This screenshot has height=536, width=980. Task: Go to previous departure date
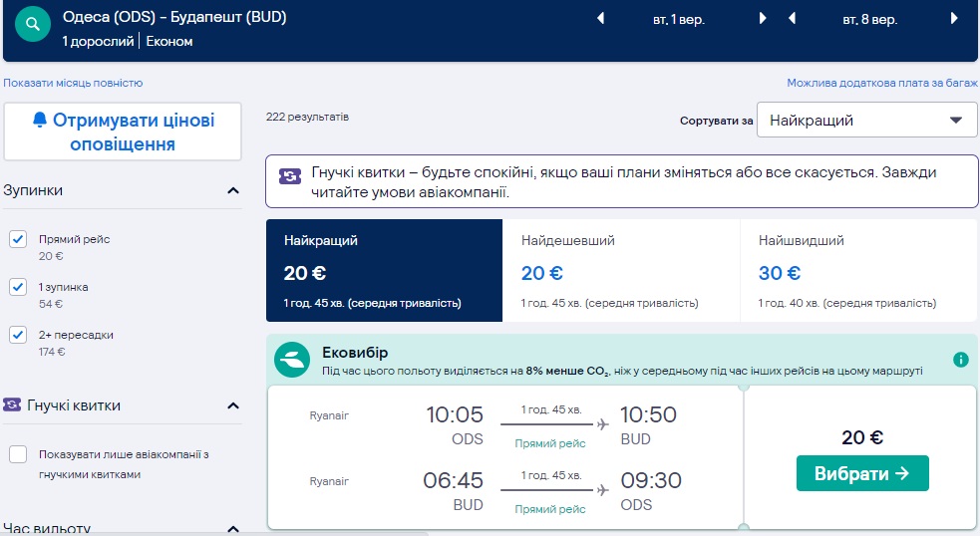[x=600, y=19]
